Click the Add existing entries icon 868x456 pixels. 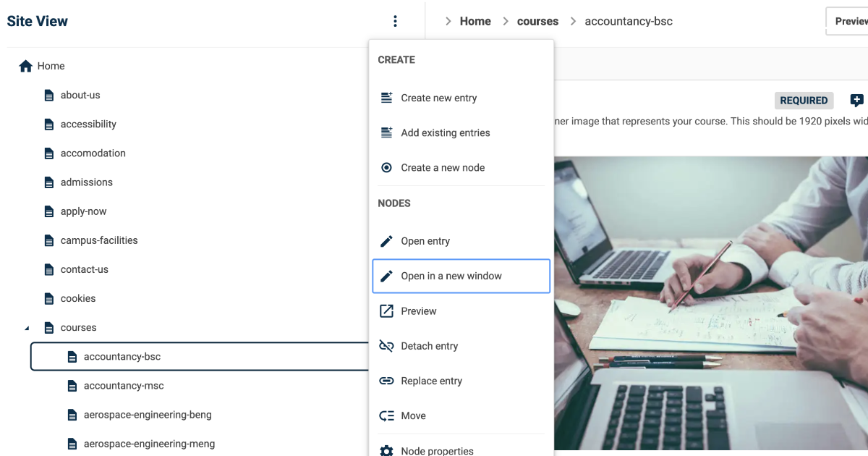click(386, 132)
